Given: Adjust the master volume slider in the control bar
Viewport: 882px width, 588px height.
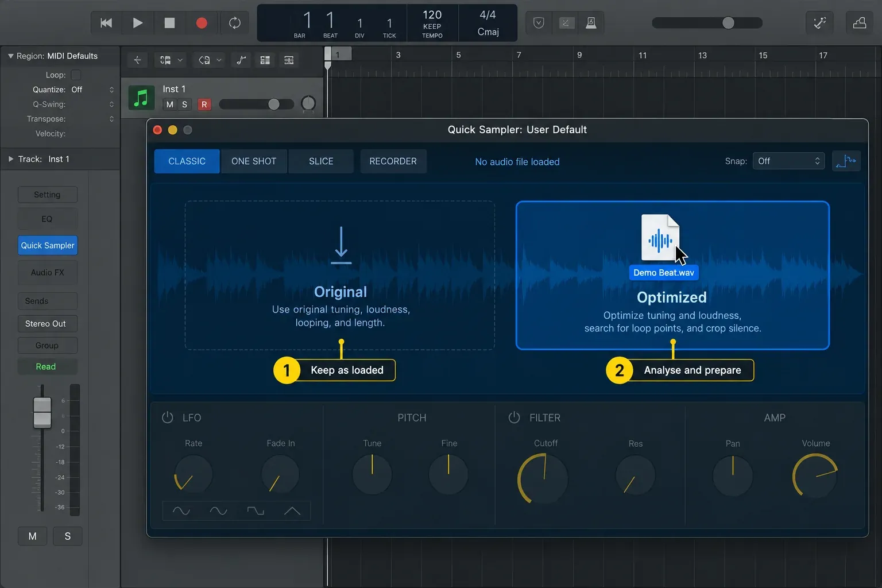Looking at the screenshot, I should pos(707,23).
